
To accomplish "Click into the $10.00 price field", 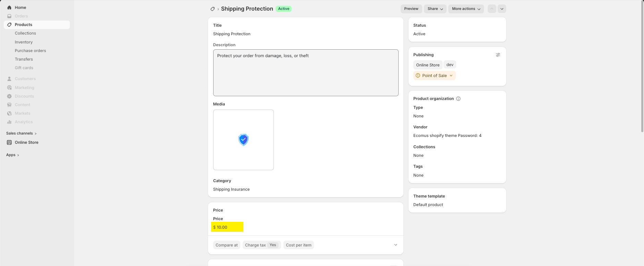I will point(227,227).
